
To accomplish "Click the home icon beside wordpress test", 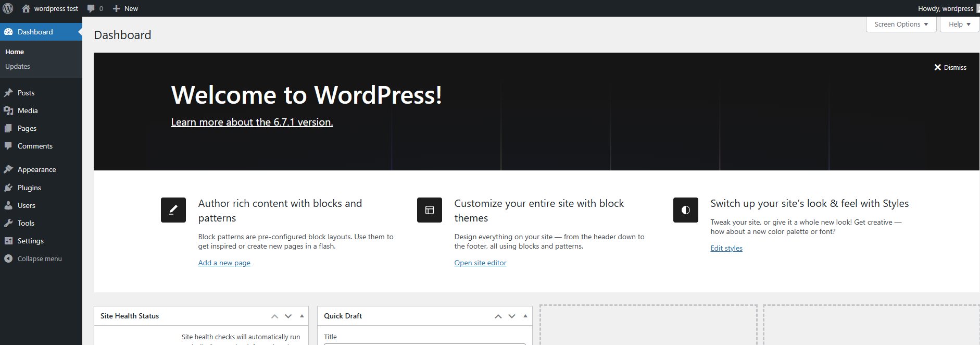I will click(x=26, y=8).
